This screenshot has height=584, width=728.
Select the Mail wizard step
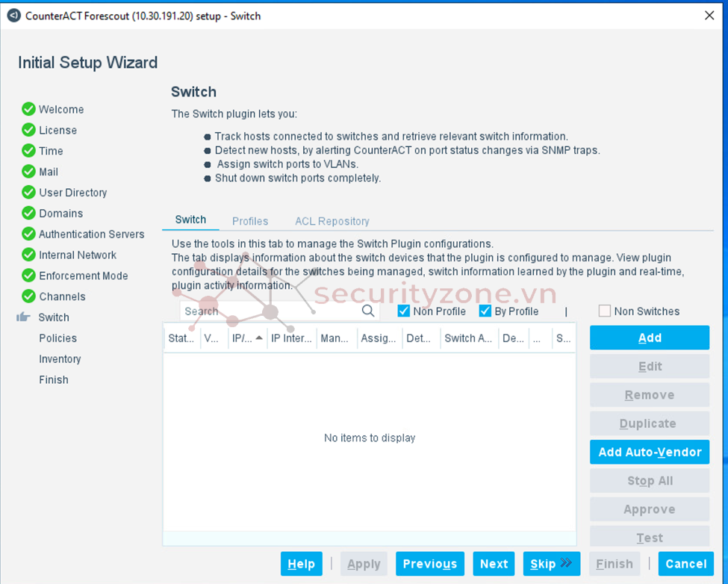point(49,172)
